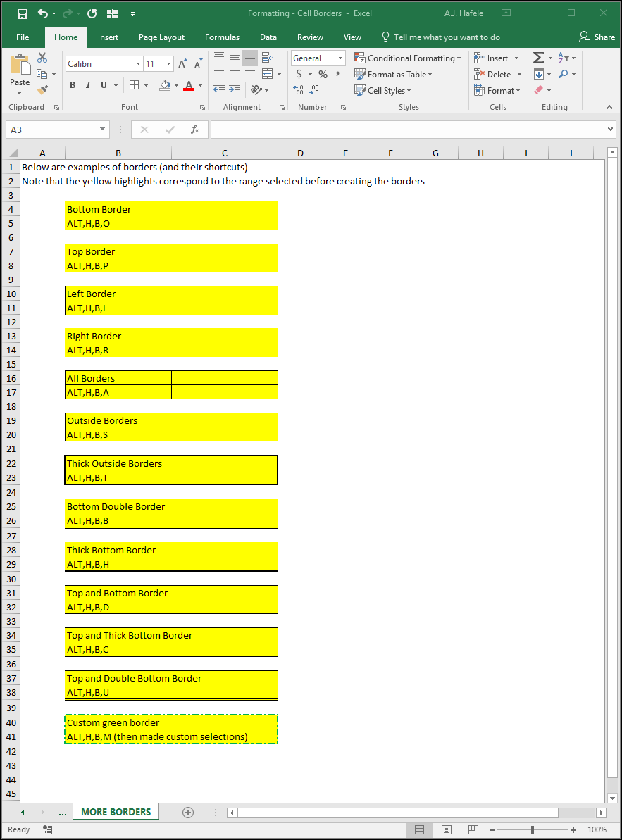Open the Calibri font name dropdown
The image size is (622, 840).
[x=138, y=64]
